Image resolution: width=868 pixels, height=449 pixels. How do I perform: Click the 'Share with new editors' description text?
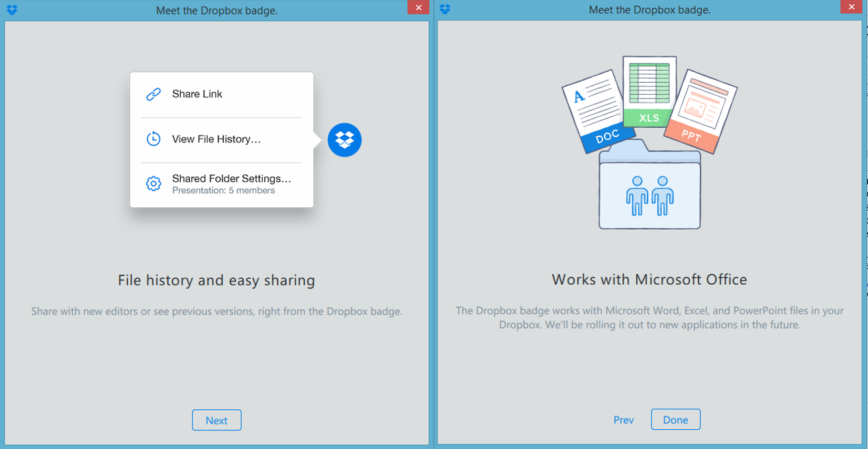tap(217, 311)
